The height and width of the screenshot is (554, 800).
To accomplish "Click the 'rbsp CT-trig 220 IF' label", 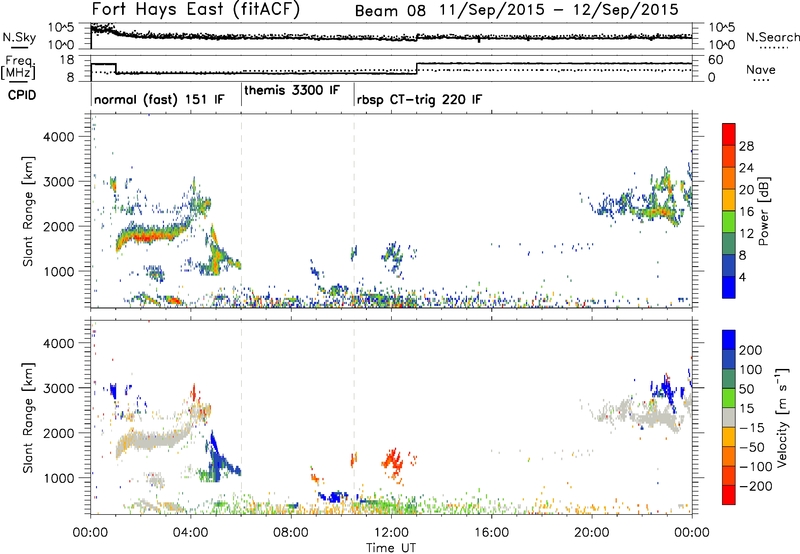I will pyautogui.click(x=419, y=99).
